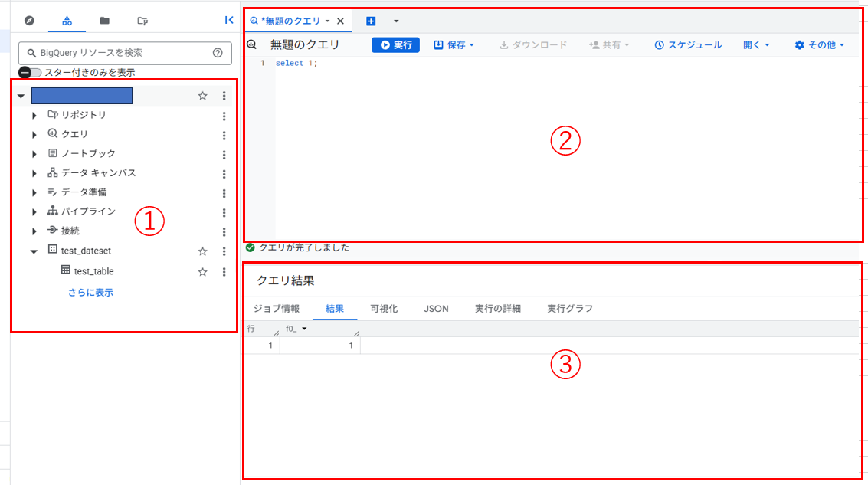Open more options for test_table
This screenshot has height=485, width=868.
click(x=224, y=271)
